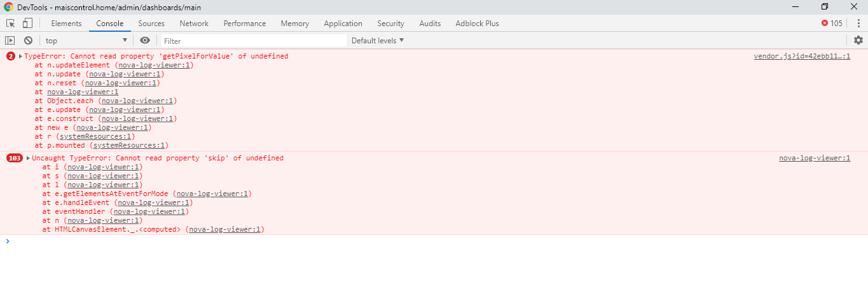Switch to the Adblock Plus tab
Image resolution: width=868 pixels, height=282 pixels.
tap(477, 24)
